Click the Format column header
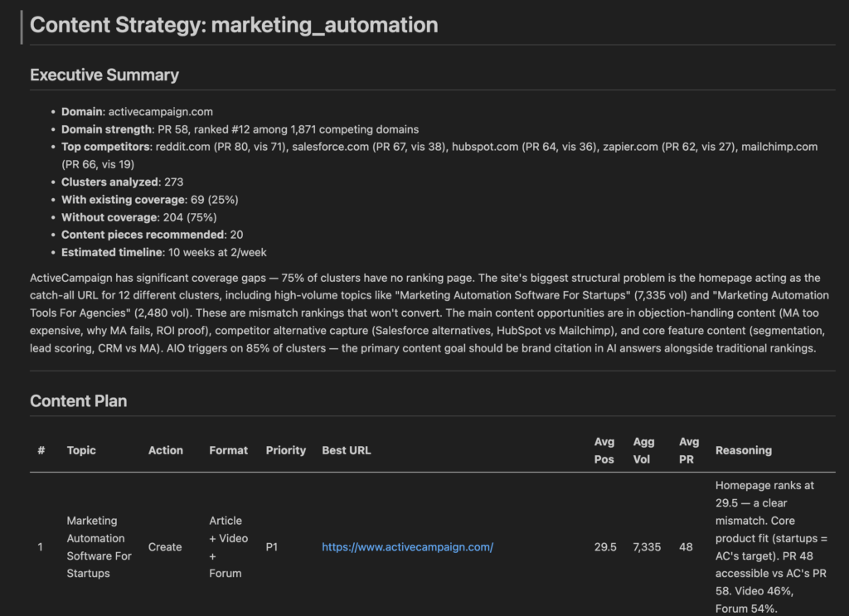The image size is (849, 616). (x=228, y=450)
